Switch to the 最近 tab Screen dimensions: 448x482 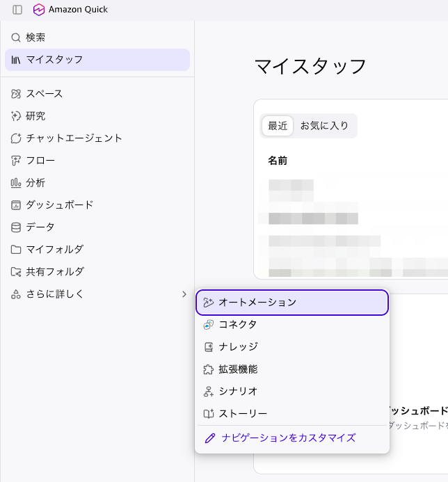pyautogui.click(x=278, y=126)
